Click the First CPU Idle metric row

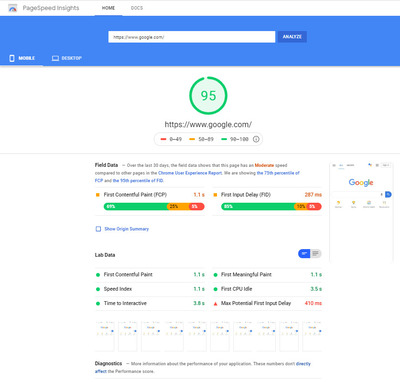point(267,289)
